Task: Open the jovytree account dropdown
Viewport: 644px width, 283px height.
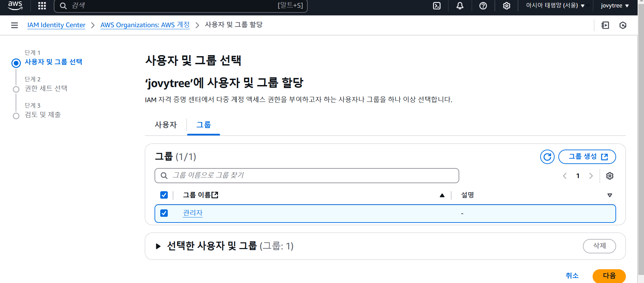Action: 615,6
